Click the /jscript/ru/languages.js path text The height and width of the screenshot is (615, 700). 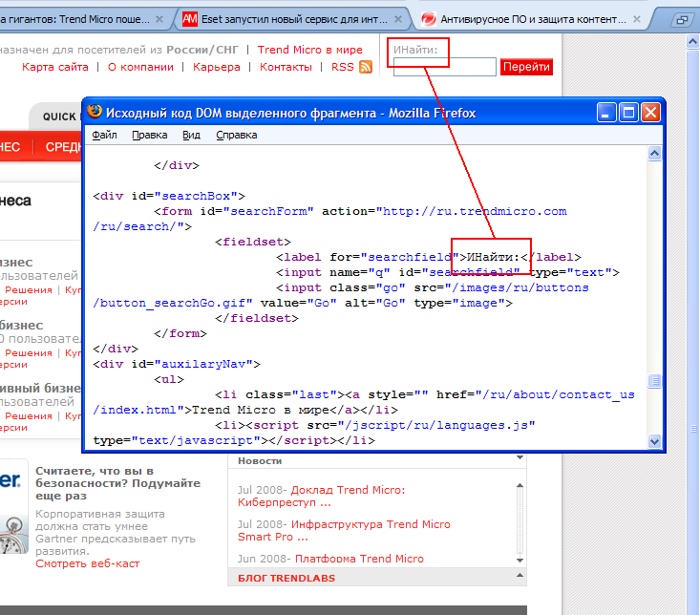click(x=436, y=425)
